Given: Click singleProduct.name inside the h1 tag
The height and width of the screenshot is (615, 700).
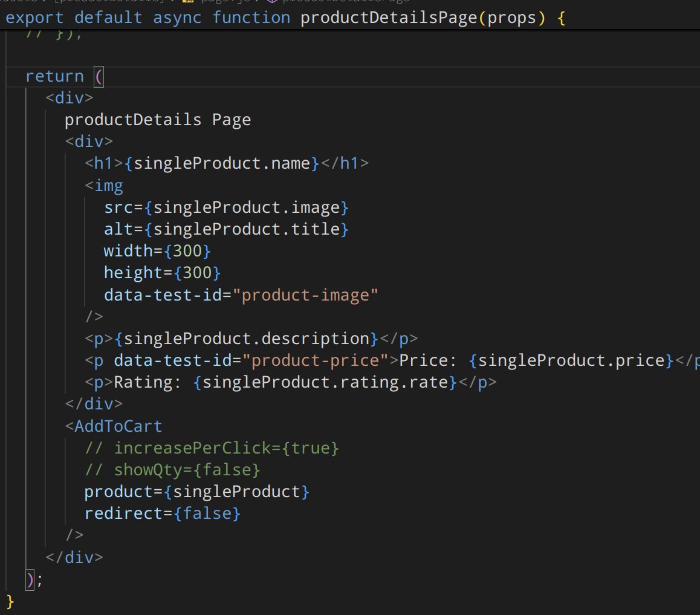Looking at the screenshot, I should coord(221,163).
